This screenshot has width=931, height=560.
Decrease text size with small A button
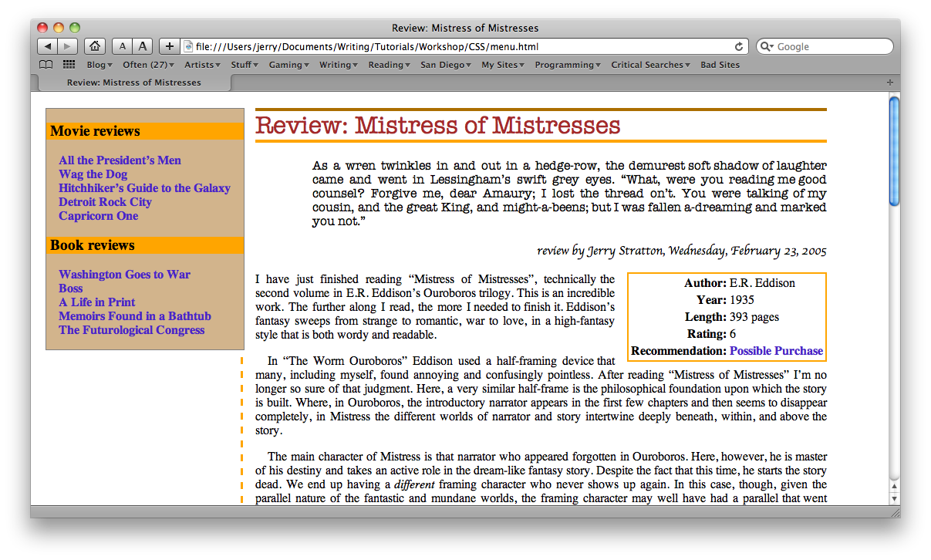123,47
